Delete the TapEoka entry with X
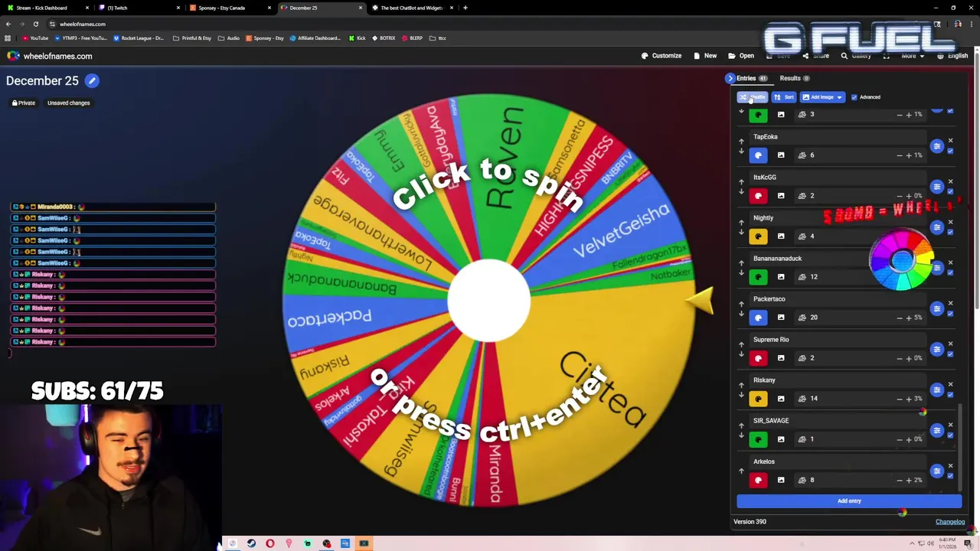 tap(951, 140)
